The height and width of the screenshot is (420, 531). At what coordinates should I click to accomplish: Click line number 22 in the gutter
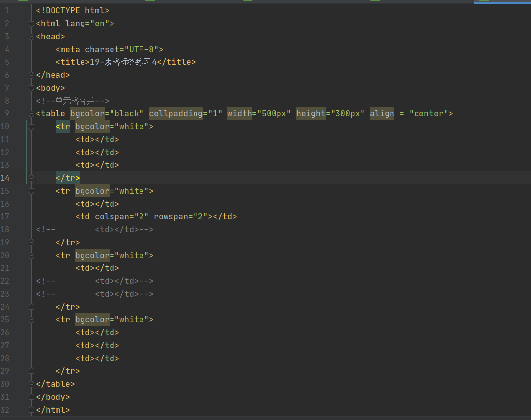click(5, 281)
